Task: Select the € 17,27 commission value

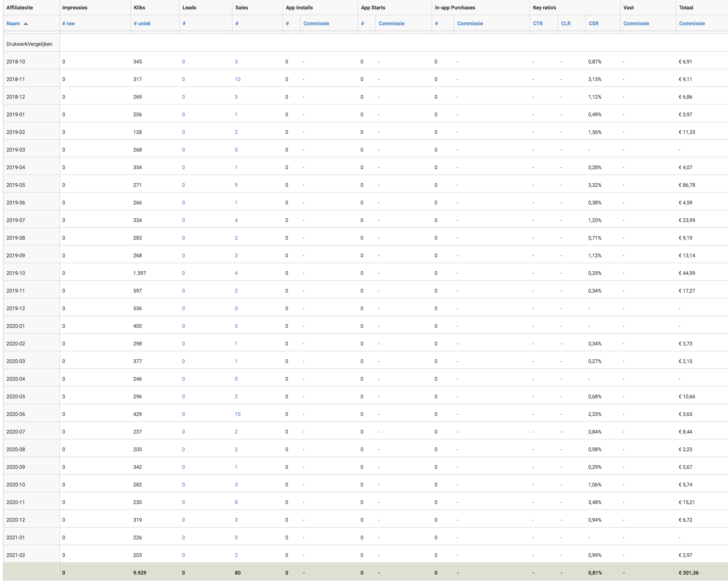Action: (687, 291)
